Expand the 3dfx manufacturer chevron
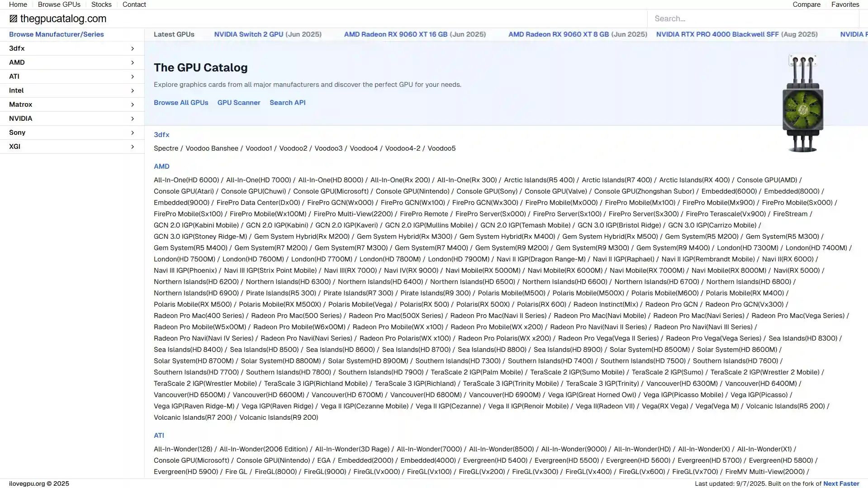This screenshot has height=488, width=868. pos(132,48)
